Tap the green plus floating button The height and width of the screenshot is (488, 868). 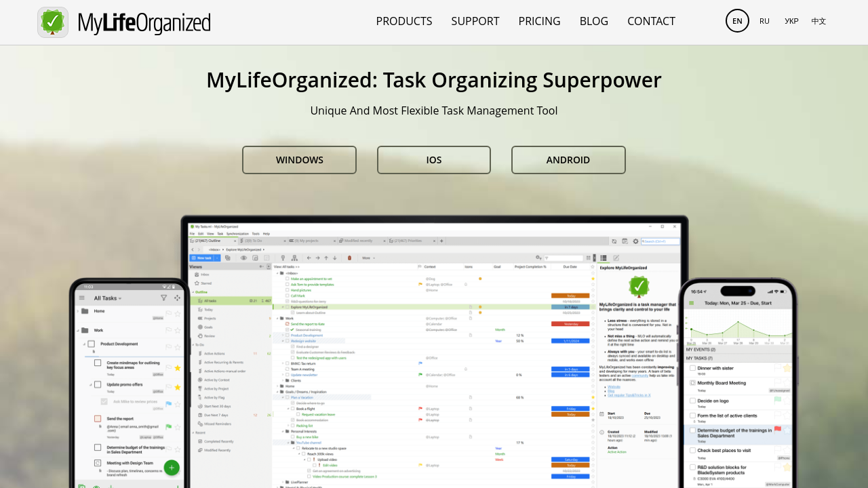(172, 468)
